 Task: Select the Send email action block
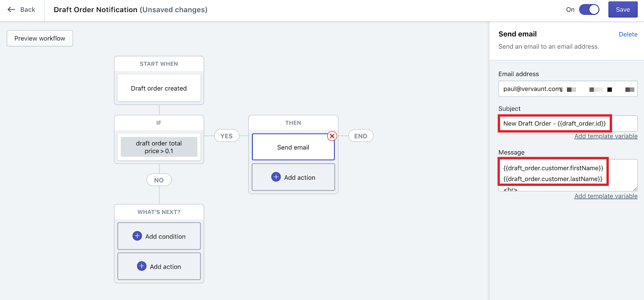(293, 147)
